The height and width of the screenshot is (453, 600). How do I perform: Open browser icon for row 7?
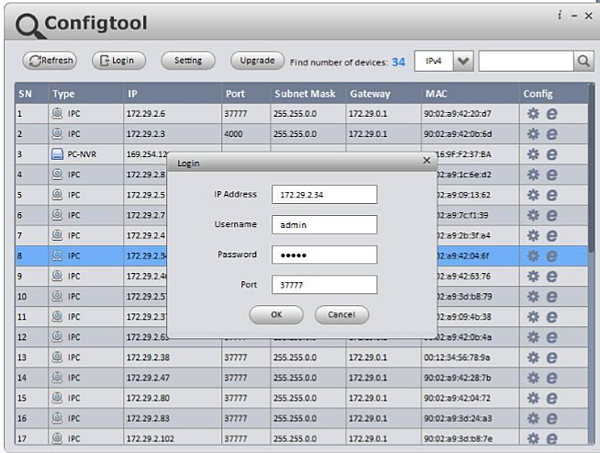click(551, 236)
